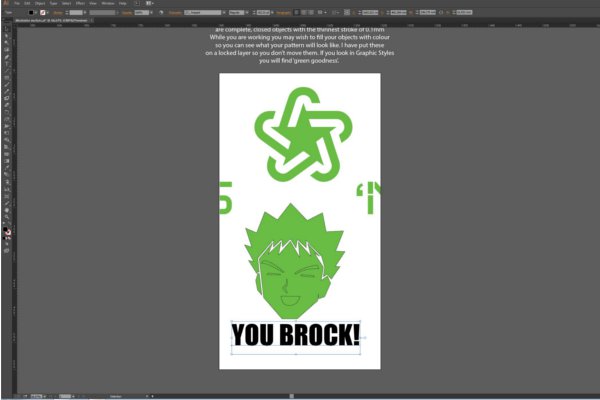The width and height of the screenshot is (600, 400).
Task: Open the Type menu
Action: (53, 3)
